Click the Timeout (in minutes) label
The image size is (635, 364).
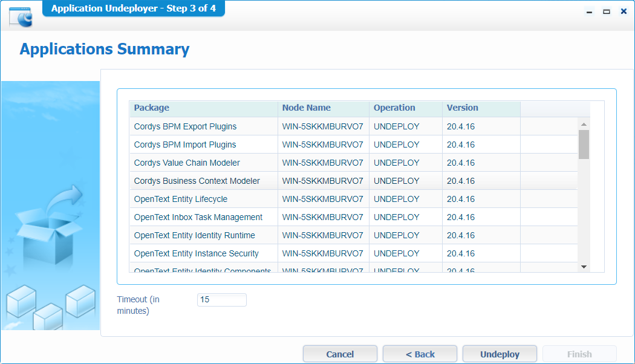pyautogui.click(x=138, y=305)
